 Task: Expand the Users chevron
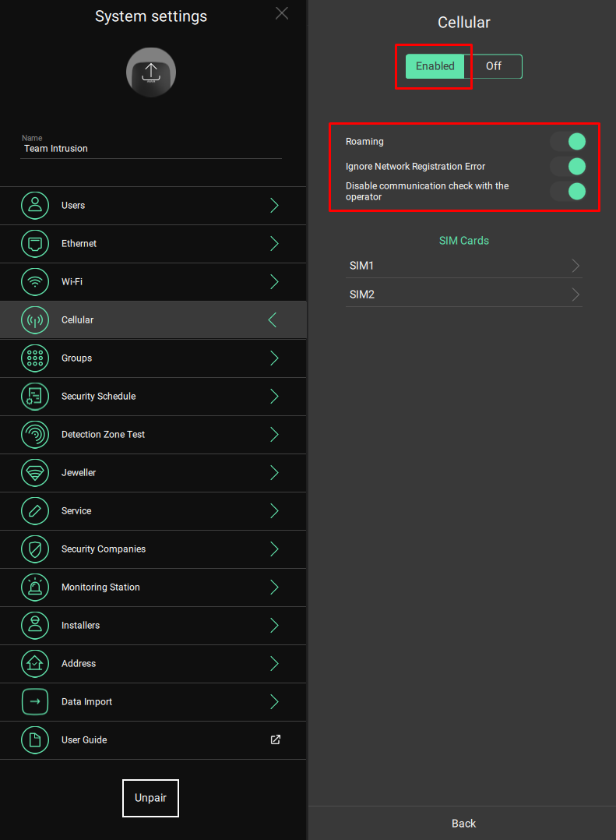[274, 205]
